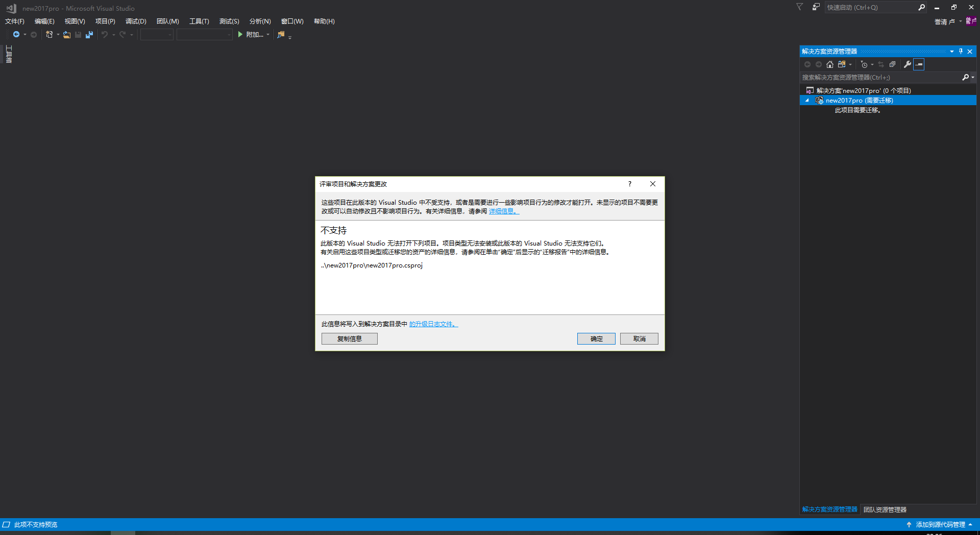Open the solution platforms combo box
Image resolution: width=980 pixels, height=535 pixels.
tap(204, 35)
